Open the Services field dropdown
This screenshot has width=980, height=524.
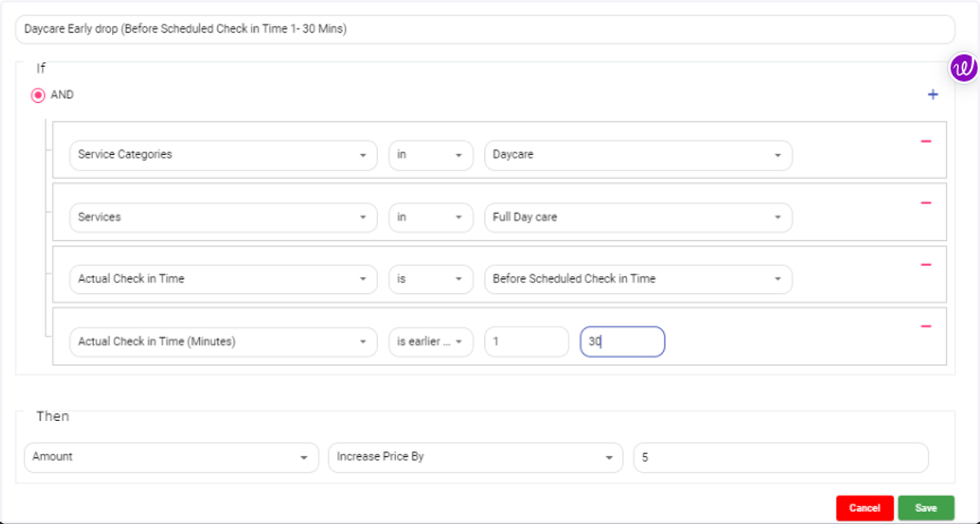point(224,217)
